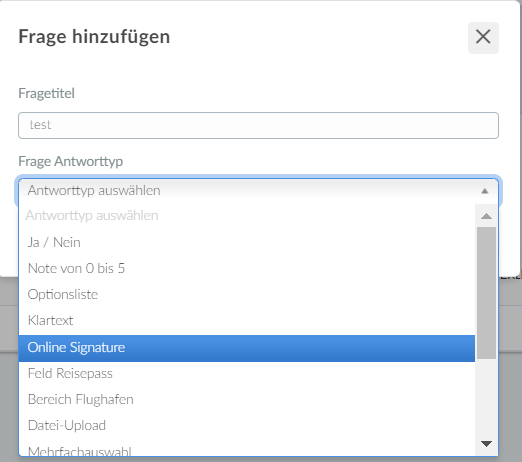
Task: Click the Frage Antworttyp label
Action: [x=71, y=162]
